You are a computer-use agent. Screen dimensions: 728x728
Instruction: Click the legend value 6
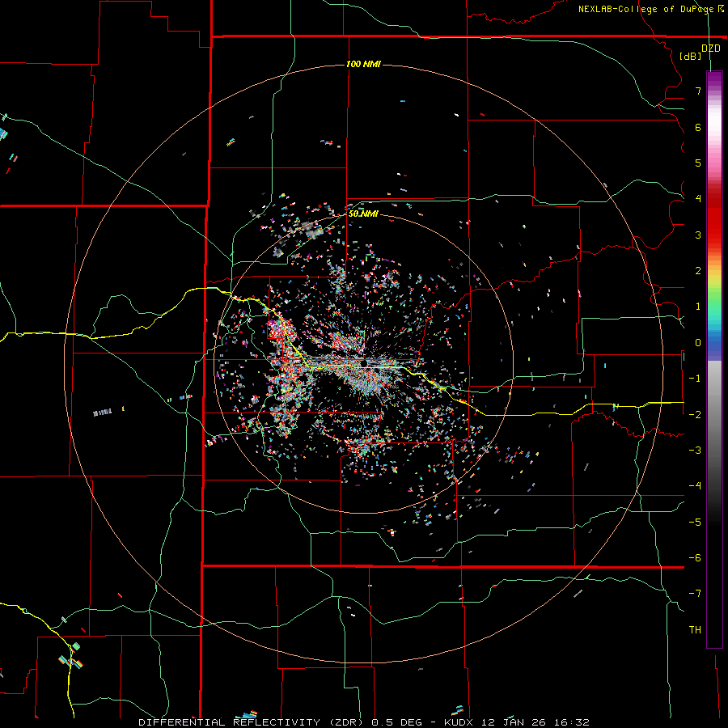click(698, 127)
